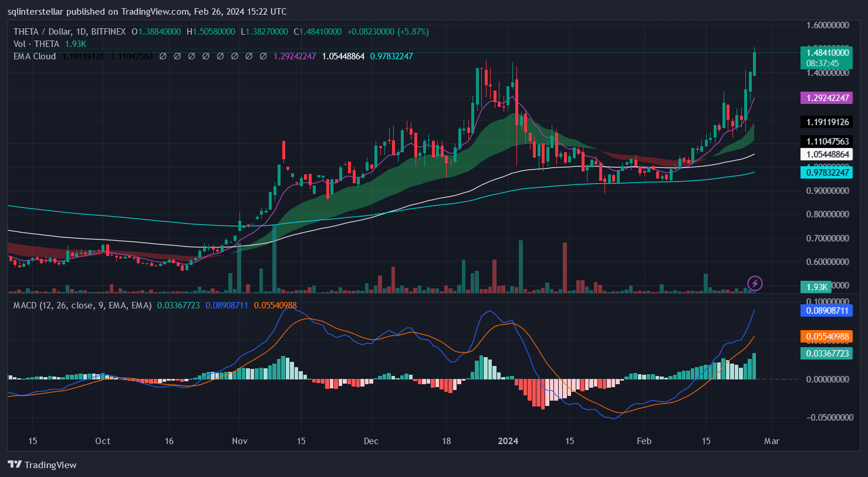The height and width of the screenshot is (477, 868).
Task: Click the green 1.48410000 current price label
Action: click(x=828, y=52)
